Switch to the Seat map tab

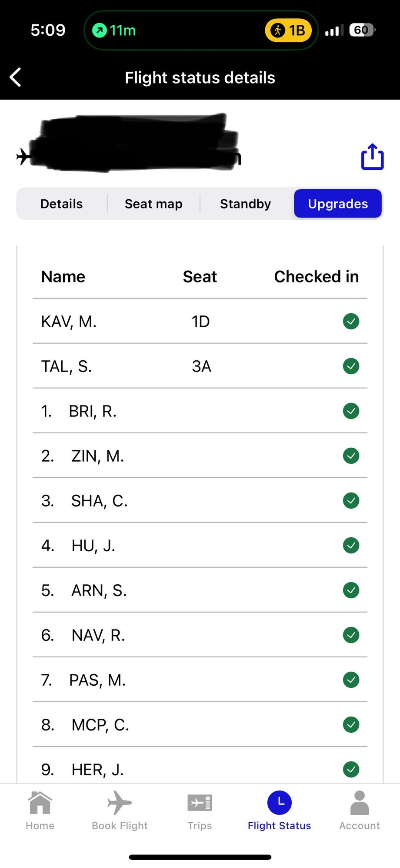(x=153, y=204)
